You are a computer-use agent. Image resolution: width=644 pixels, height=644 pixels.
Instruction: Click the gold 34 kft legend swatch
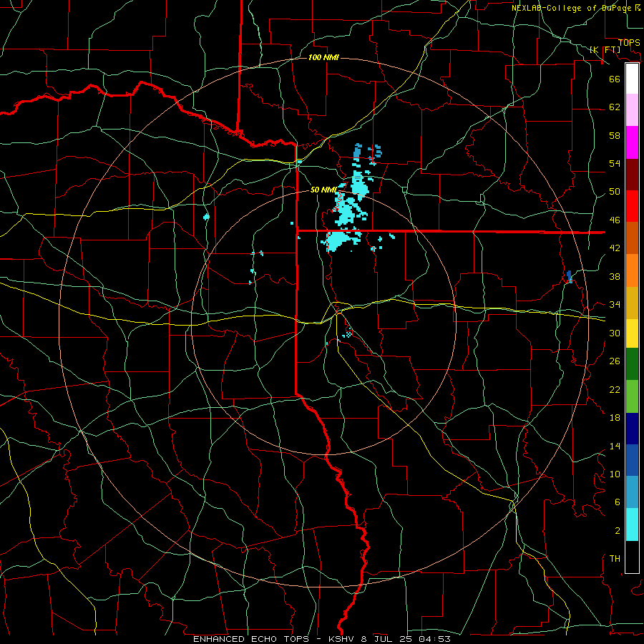pyautogui.click(x=632, y=302)
